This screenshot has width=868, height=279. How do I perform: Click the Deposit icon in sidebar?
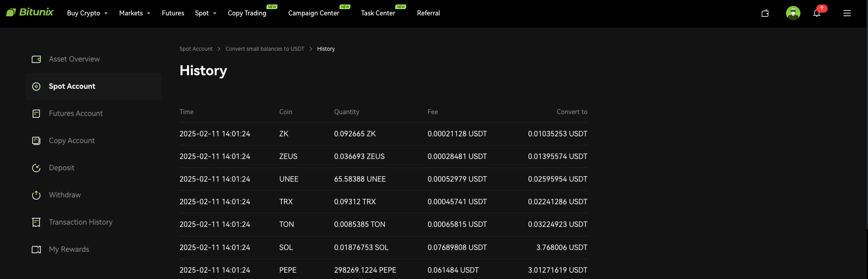[x=36, y=168]
